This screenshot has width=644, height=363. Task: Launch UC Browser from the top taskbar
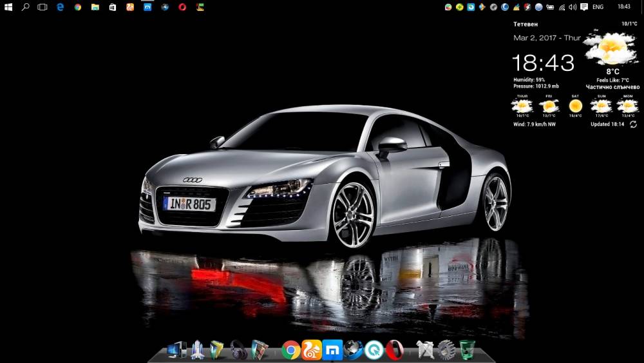point(130,7)
